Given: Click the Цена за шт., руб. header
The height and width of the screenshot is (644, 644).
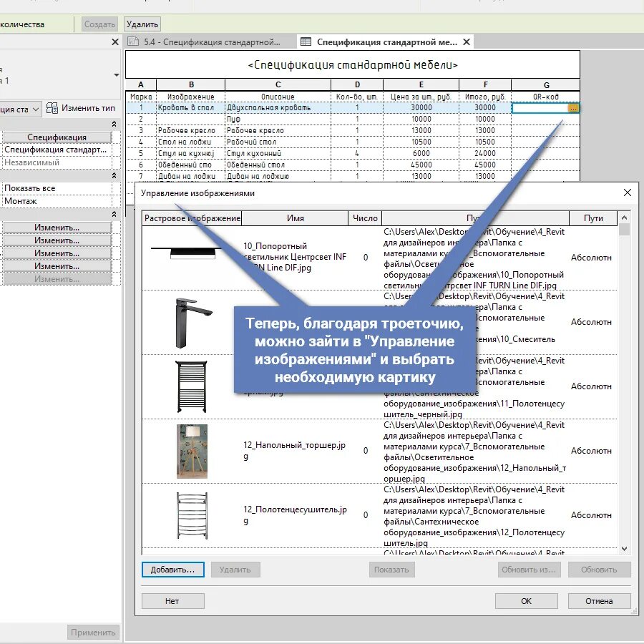Looking at the screenshot, I should [x=421, y=97].
